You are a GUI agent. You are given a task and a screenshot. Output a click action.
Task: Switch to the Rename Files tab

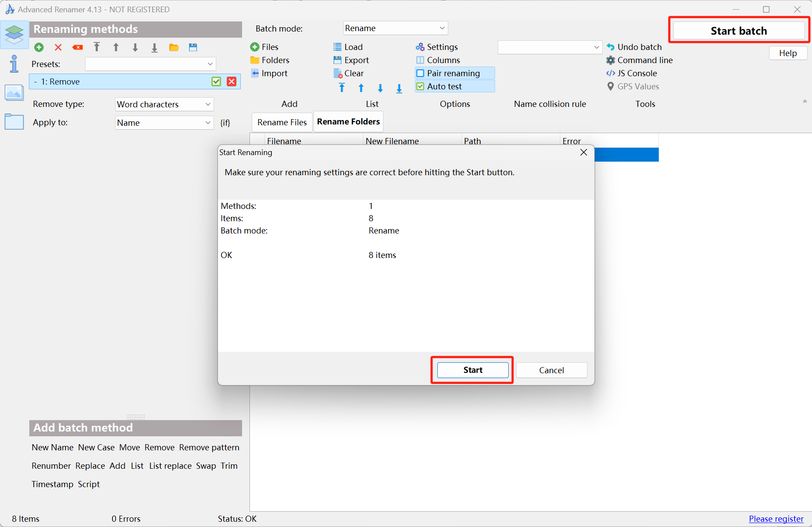click(x=282, y=122)
